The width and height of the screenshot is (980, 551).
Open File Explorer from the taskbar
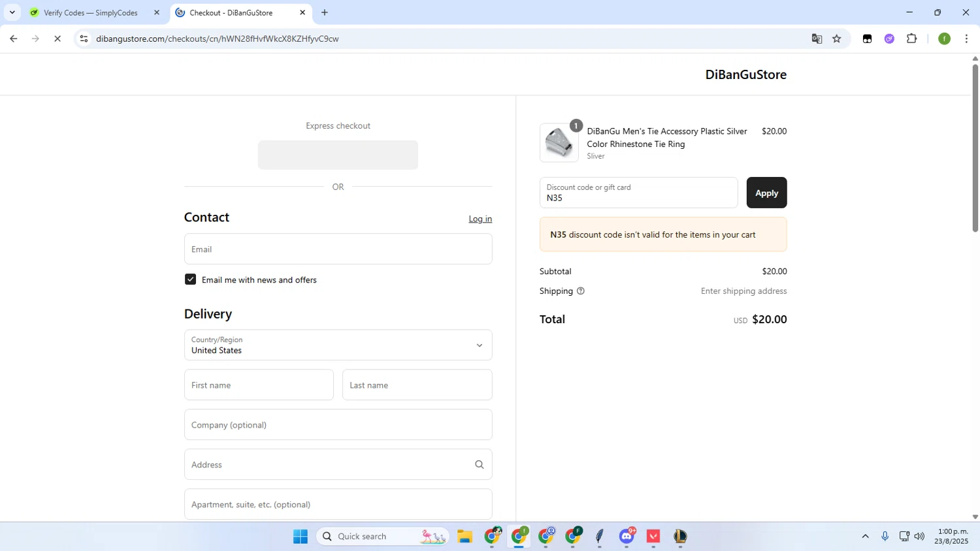(465, 537)
